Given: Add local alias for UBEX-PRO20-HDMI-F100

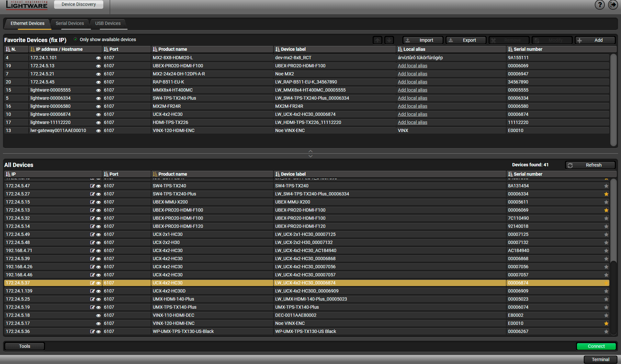Looking at the screenshot, I should pos(412,66).
